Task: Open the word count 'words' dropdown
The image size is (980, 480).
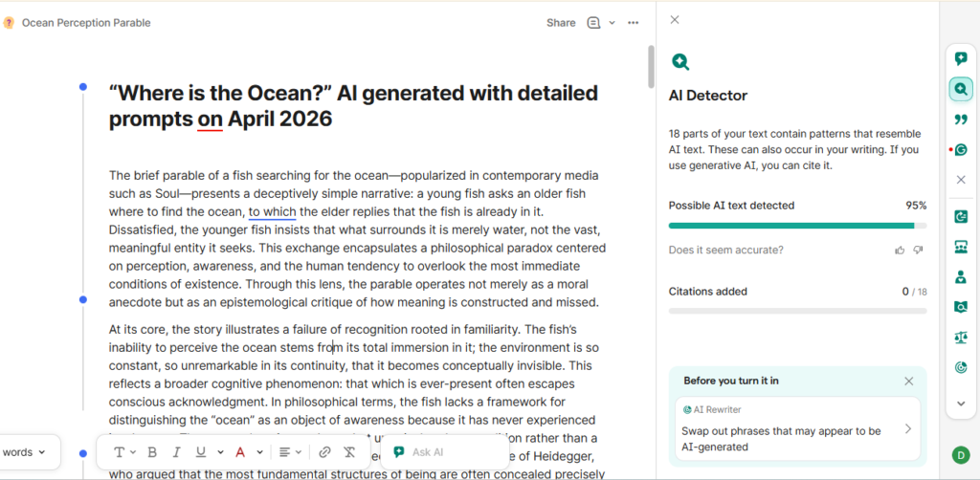Action: tap(25, 452)
